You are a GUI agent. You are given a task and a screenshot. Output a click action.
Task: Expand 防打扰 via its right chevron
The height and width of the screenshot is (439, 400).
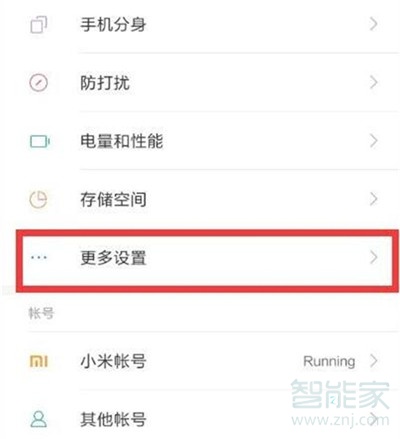click(374, 82)
